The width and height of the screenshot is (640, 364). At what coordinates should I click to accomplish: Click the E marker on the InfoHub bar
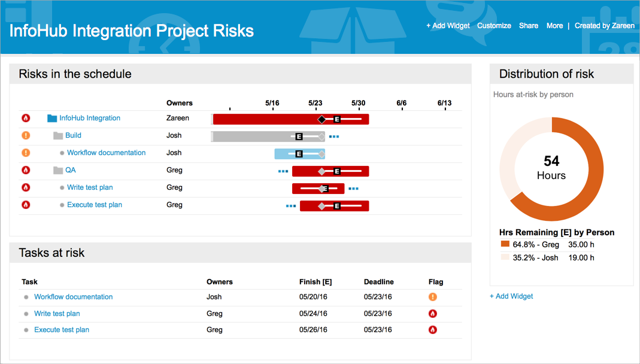338,119
